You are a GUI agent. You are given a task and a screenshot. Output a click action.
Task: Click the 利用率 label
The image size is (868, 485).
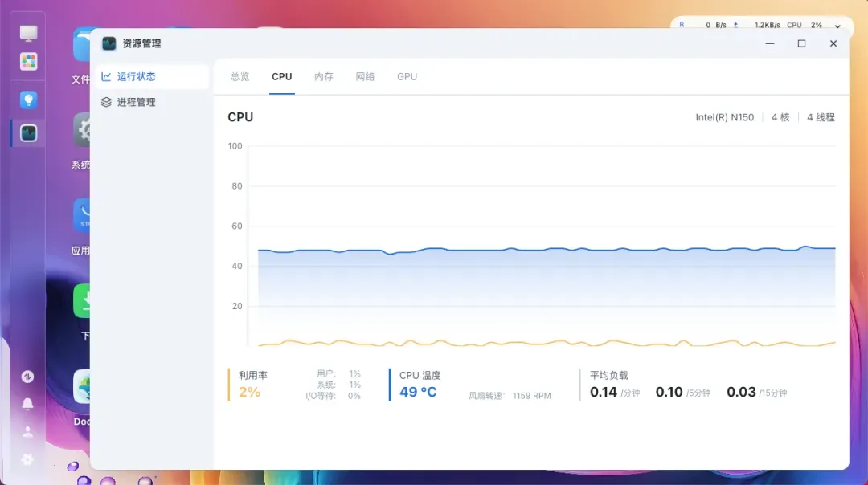(x=253, y=376)
